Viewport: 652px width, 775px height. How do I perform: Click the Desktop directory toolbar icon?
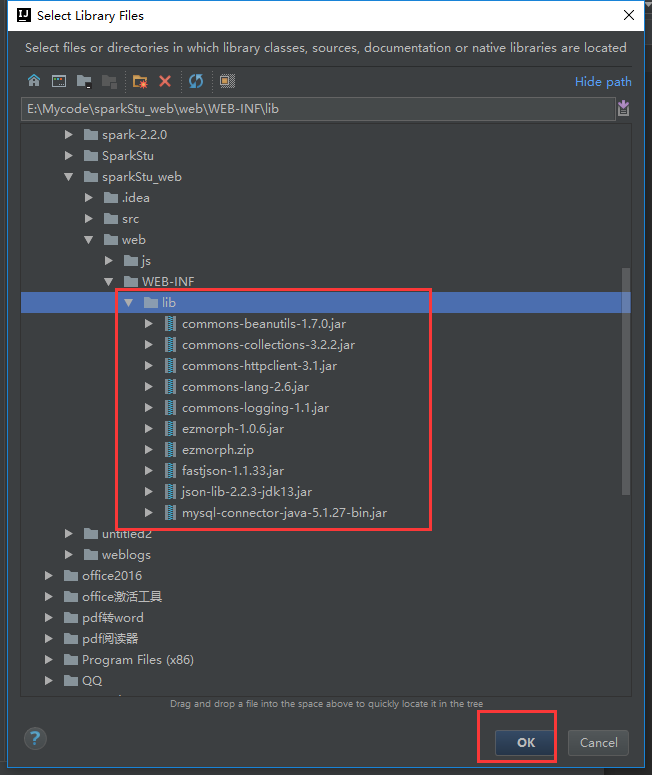[59, 81]
